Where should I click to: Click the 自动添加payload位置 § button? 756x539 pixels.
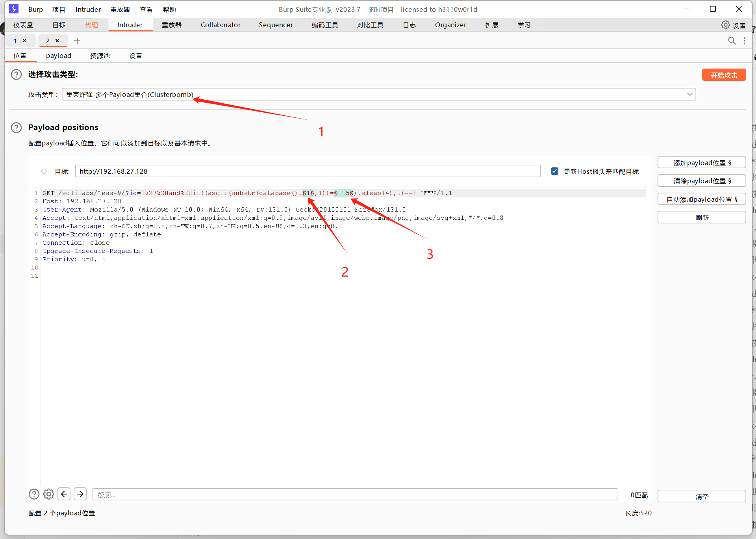pos(702,199)
